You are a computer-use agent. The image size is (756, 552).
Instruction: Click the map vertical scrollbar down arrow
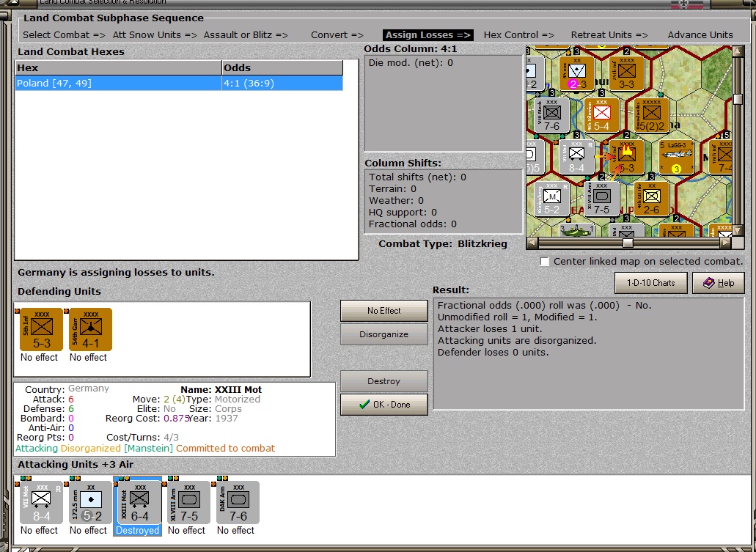(738, 231)
